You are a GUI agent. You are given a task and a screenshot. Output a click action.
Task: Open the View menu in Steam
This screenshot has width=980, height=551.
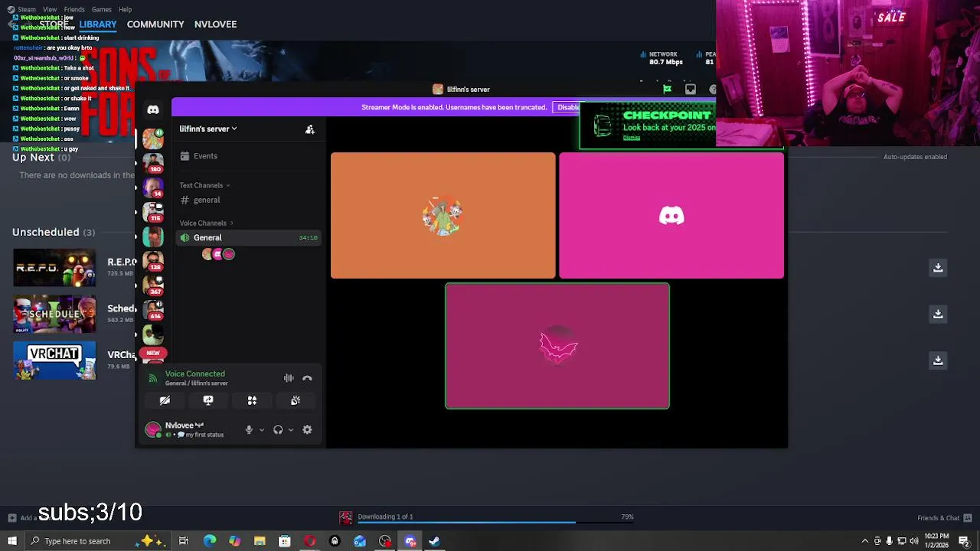[x=50, y=9]
